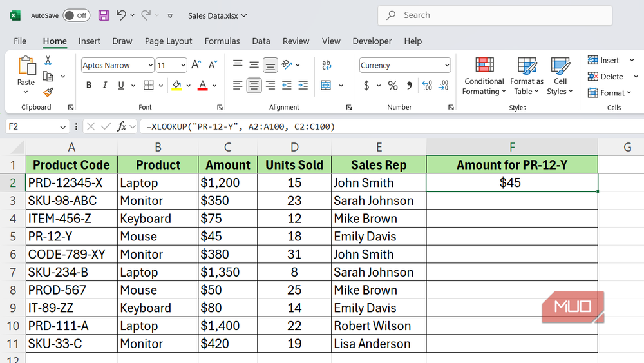Click into the Search box

tap(495, 15)
